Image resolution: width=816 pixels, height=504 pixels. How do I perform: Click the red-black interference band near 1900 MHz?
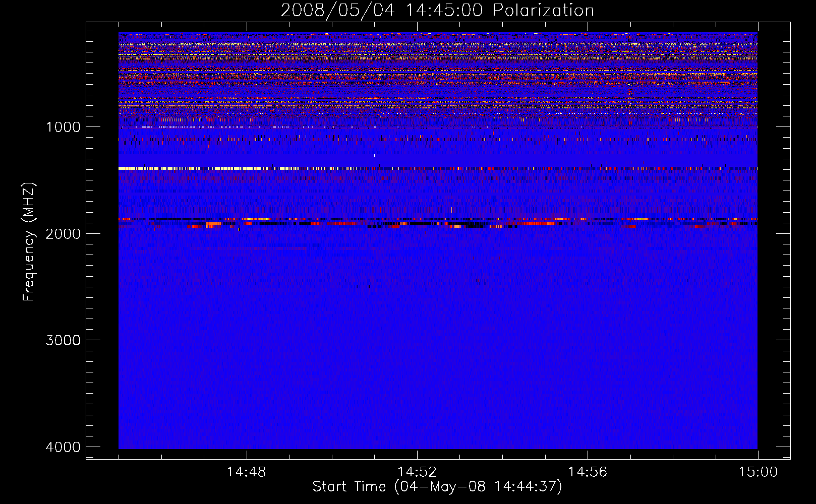tap(438, 223)
